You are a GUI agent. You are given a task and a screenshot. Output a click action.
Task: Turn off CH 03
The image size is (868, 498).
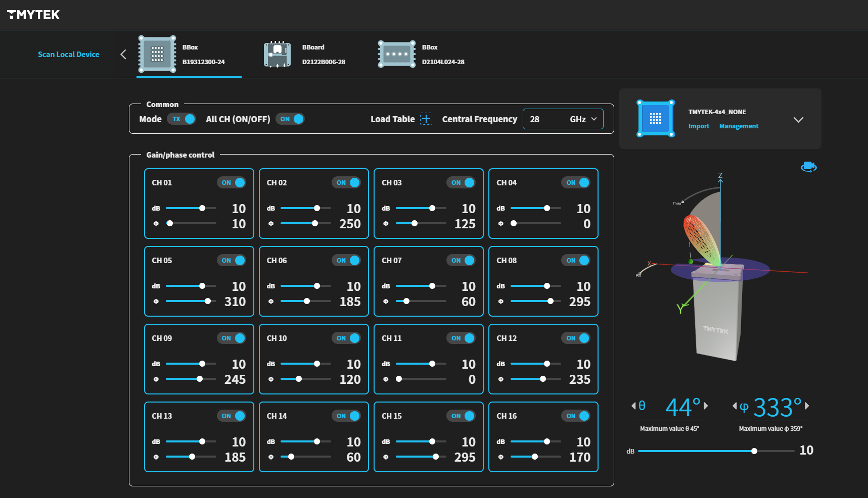[461, 183]
